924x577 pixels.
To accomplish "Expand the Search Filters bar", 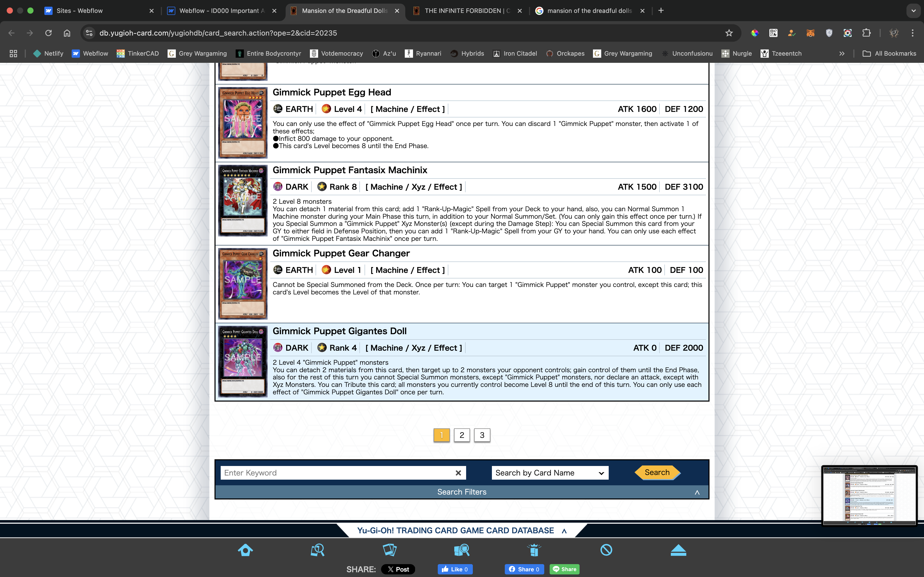I will pos(462,492).
